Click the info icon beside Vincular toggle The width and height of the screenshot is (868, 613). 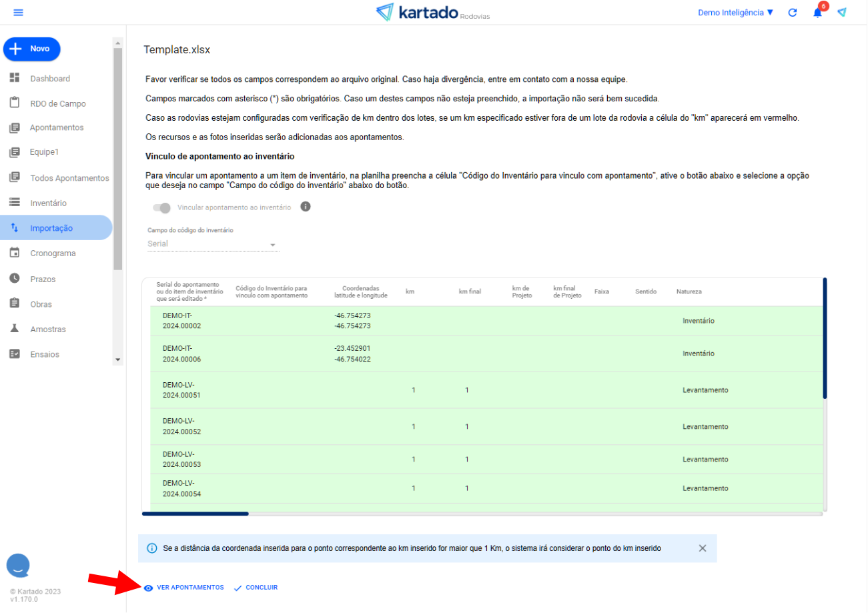(306, 207)
